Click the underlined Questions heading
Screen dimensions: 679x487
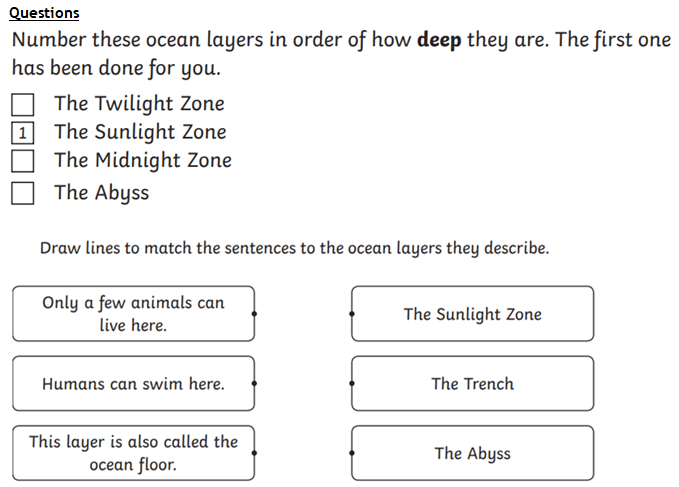44,13
